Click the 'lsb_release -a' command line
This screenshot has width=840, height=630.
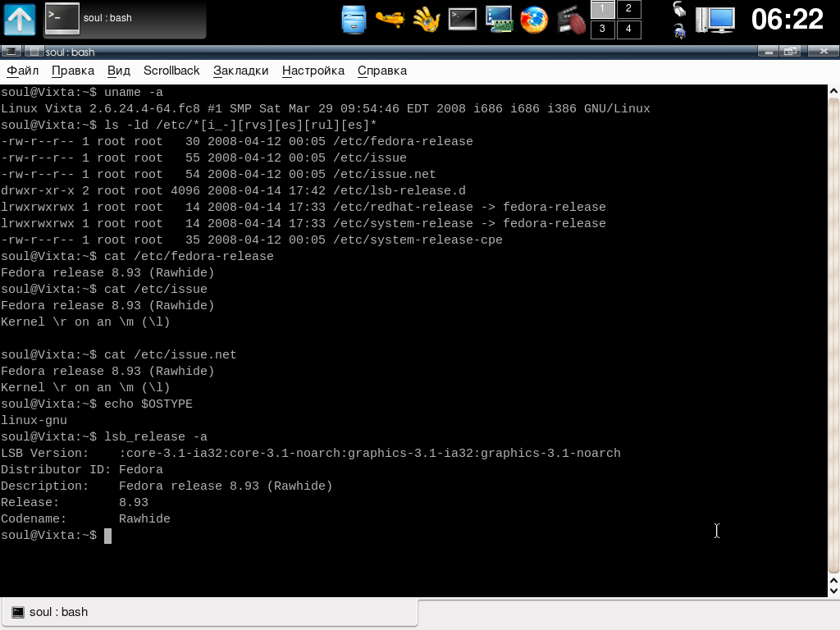tap(104, 436)
